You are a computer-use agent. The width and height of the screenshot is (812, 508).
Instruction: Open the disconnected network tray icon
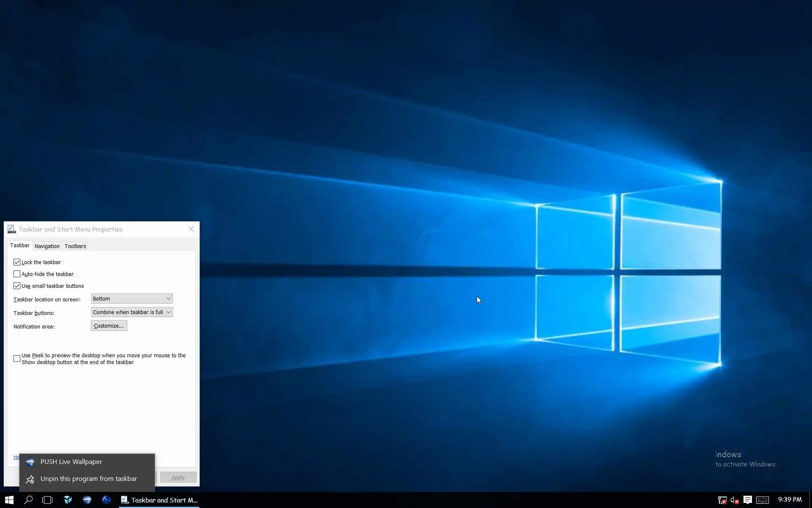click(722, 500)
